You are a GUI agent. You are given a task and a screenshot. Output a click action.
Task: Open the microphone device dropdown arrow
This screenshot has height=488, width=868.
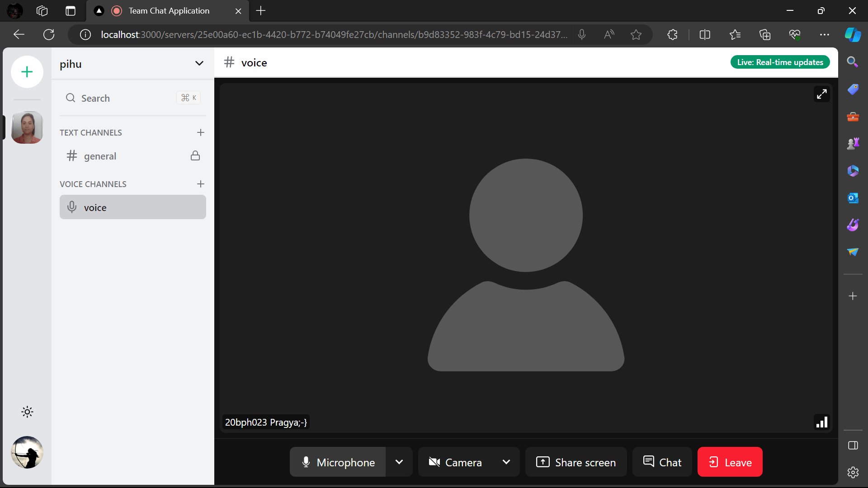[399, 462]
